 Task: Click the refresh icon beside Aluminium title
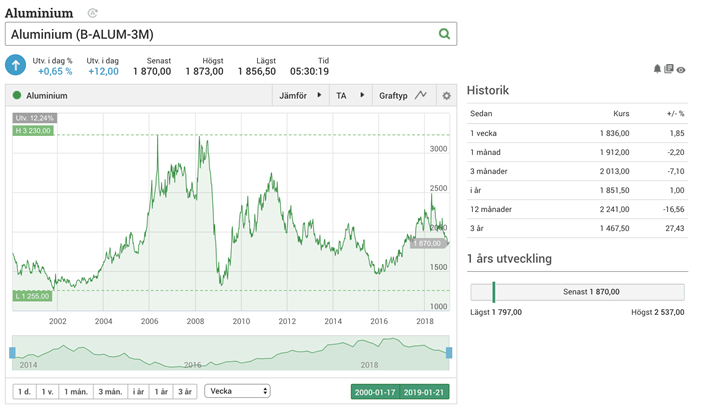[92, 13]
